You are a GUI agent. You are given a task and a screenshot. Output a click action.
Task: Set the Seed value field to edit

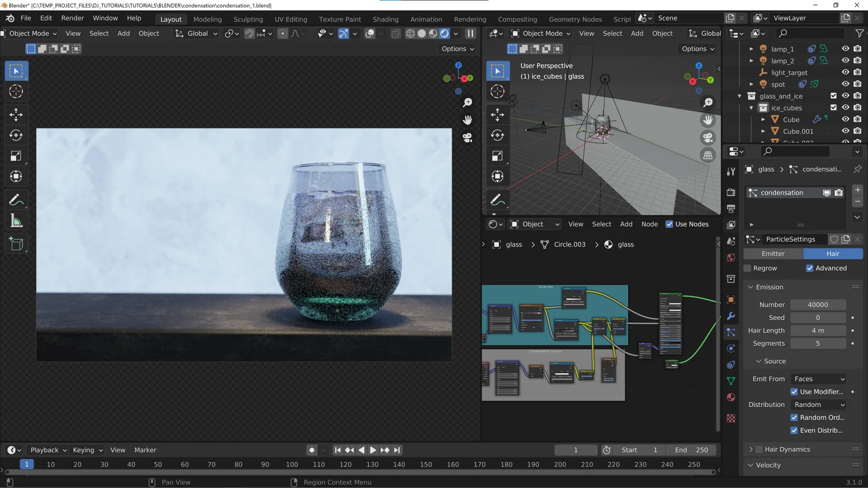click(x=818, y=317)
